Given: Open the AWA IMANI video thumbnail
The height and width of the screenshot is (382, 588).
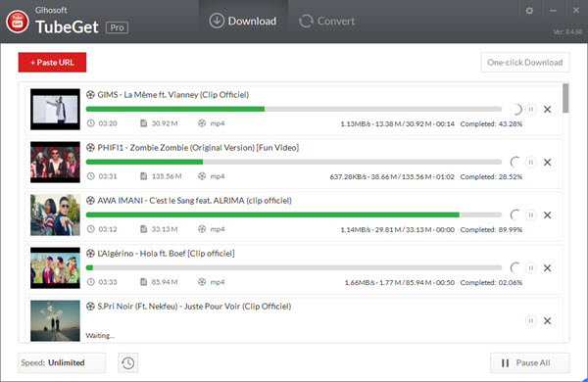Looking at the screenshot, I should (55, 215).
